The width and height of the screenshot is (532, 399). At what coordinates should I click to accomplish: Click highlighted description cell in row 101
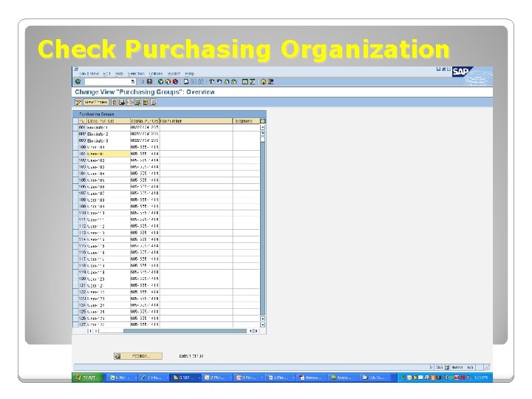click(108, 154)
